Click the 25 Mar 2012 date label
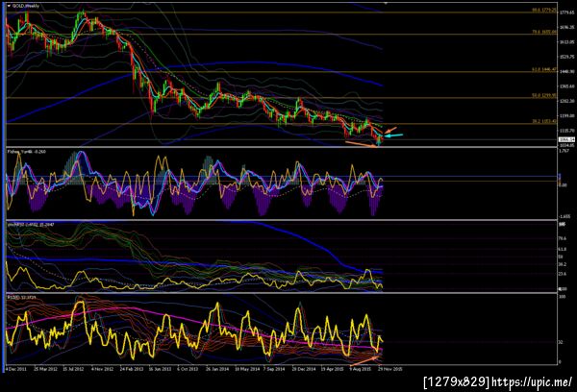 [x=45, y=369]
